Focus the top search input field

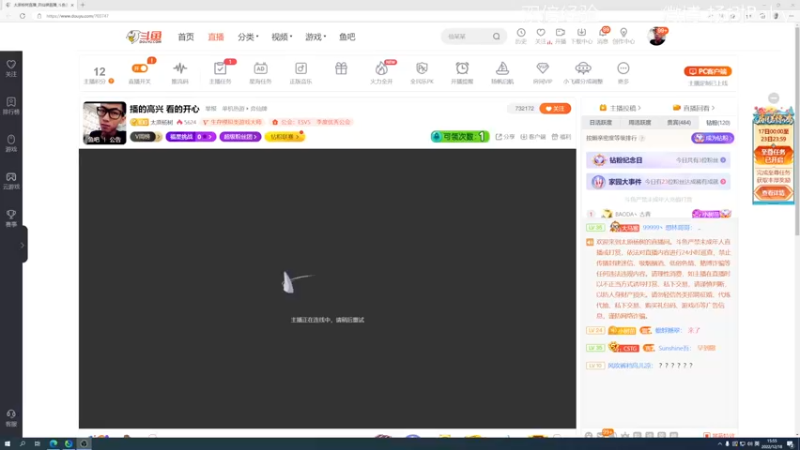[x=467, y=36]
